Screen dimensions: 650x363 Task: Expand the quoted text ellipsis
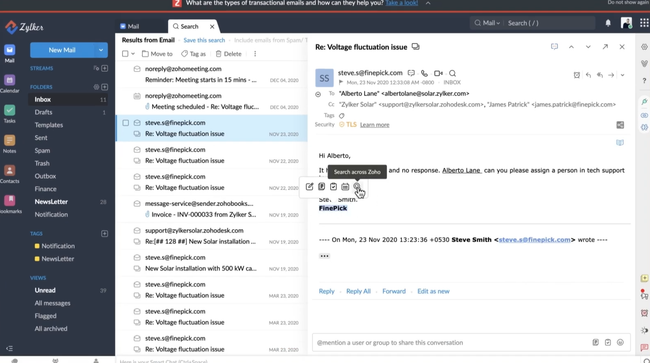(324, 256)
